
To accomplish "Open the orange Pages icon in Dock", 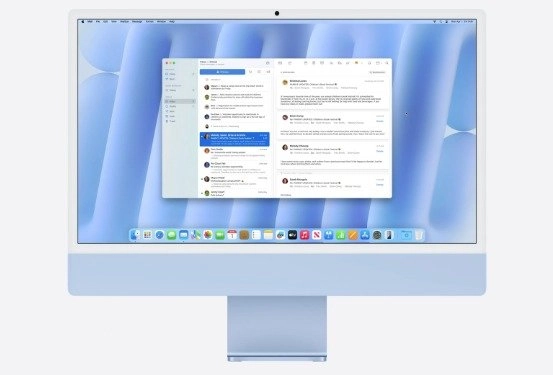I will (353, 235).
